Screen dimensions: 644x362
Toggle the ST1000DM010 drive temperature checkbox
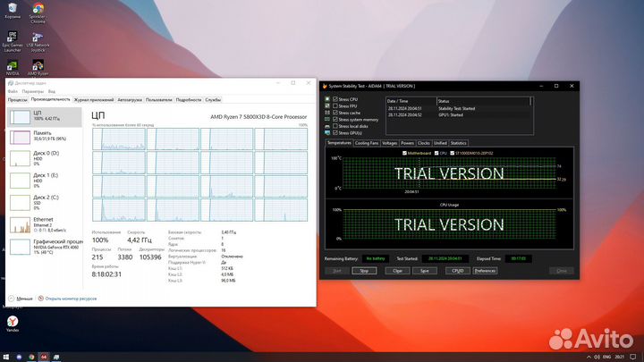(453, 153)
